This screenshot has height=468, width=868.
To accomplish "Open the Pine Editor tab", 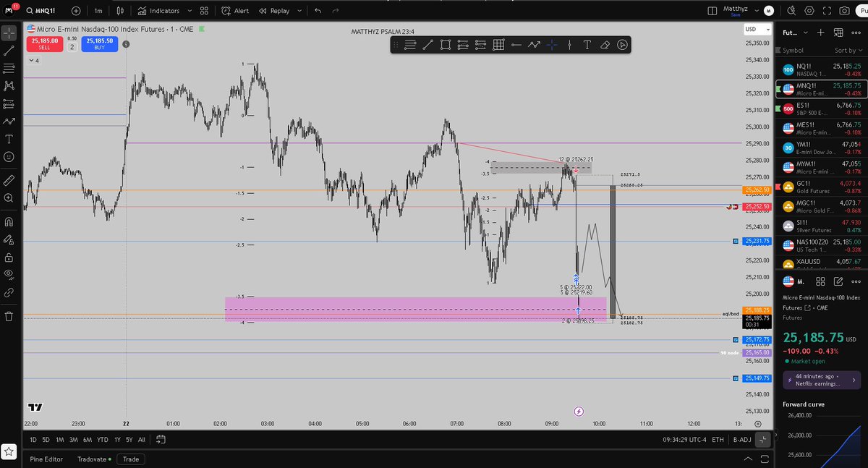I will pyautogui.click(x=46, y=459).
